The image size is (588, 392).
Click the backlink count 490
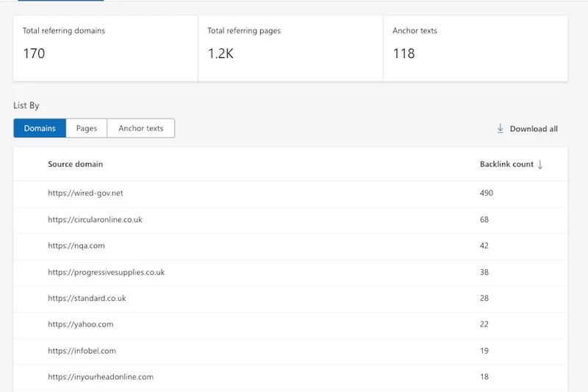point(487,193)
